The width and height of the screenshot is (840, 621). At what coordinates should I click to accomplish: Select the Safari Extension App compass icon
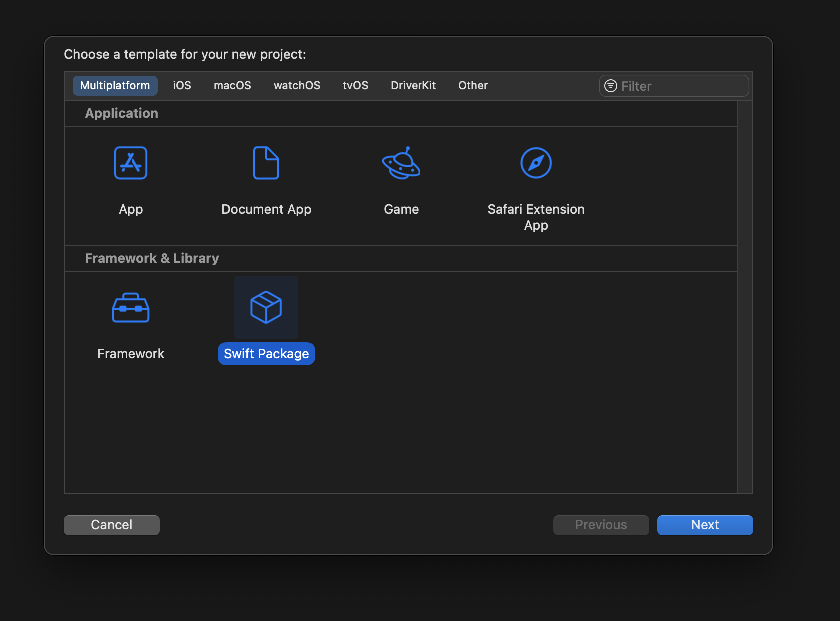536,163
